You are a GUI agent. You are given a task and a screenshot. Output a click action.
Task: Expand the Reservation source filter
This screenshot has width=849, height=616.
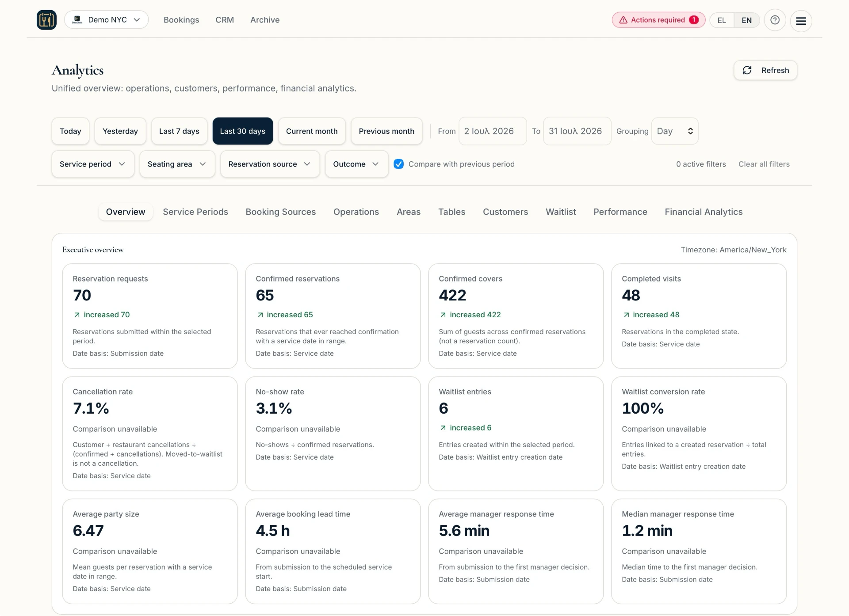point(270,164)
